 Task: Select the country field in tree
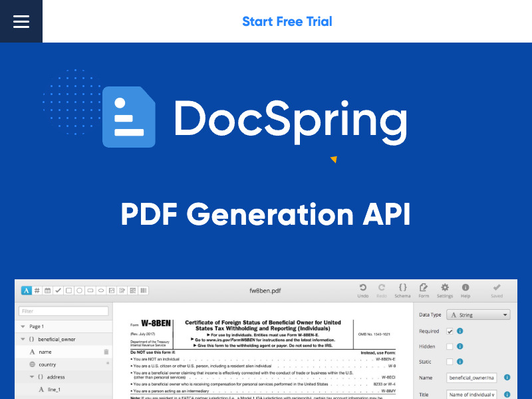pos(64,364)
